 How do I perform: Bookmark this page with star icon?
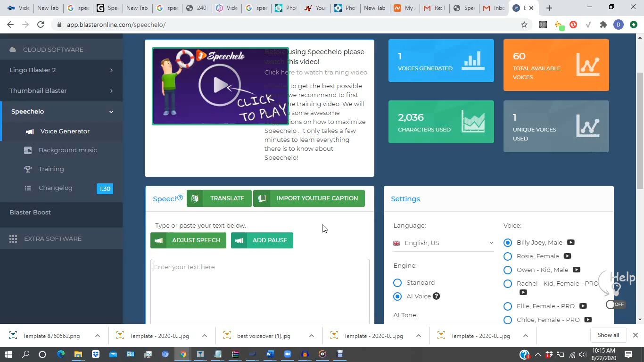pos(524,25)
